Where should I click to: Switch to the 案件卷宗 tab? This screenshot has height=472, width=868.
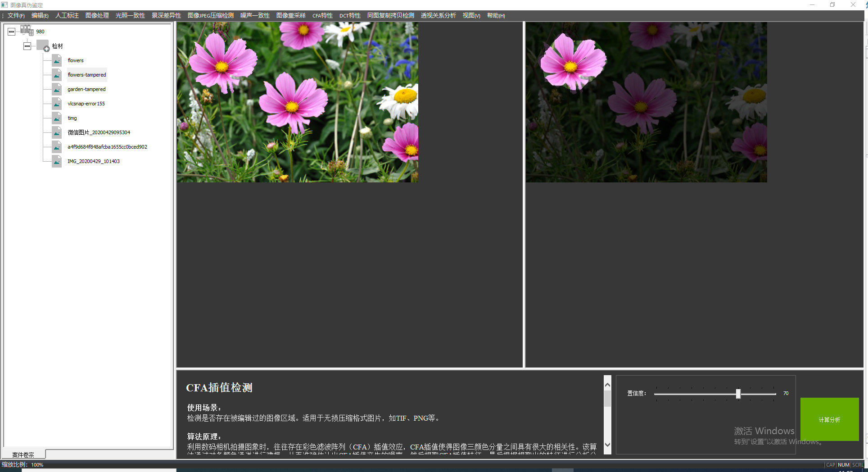[x=23, y=454]
